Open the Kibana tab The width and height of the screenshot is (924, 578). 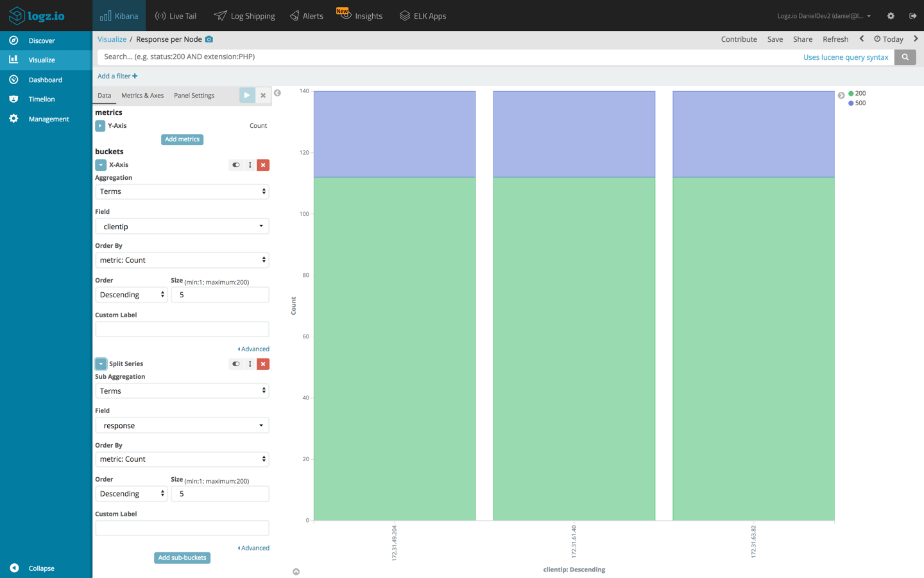119,15
